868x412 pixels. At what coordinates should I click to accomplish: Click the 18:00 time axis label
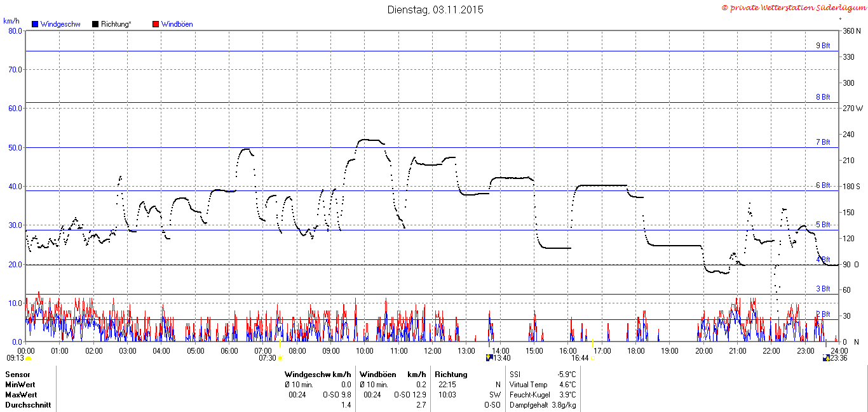pos(635,350)
